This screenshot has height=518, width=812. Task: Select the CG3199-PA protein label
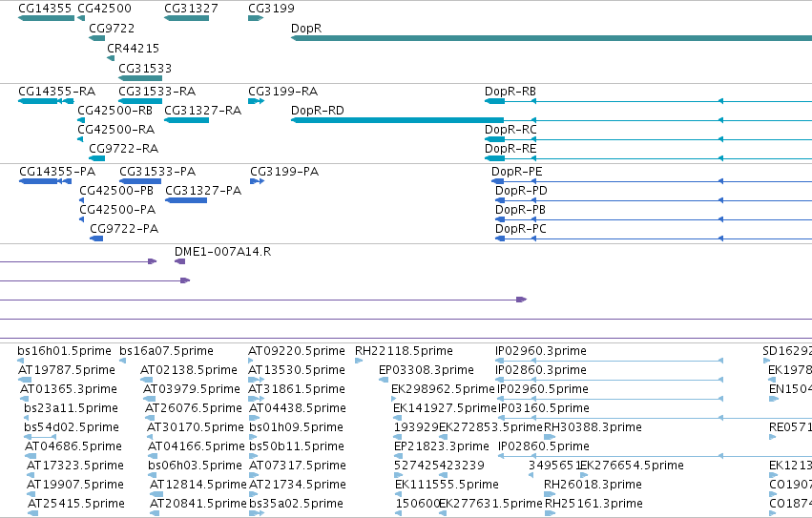(x=284, y=172)
